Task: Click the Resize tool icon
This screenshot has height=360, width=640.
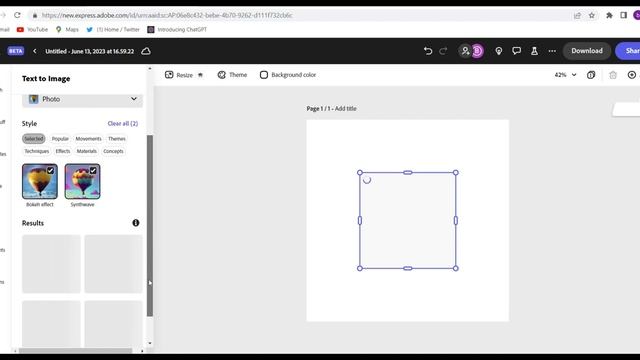Action: (x=169, y=75)
